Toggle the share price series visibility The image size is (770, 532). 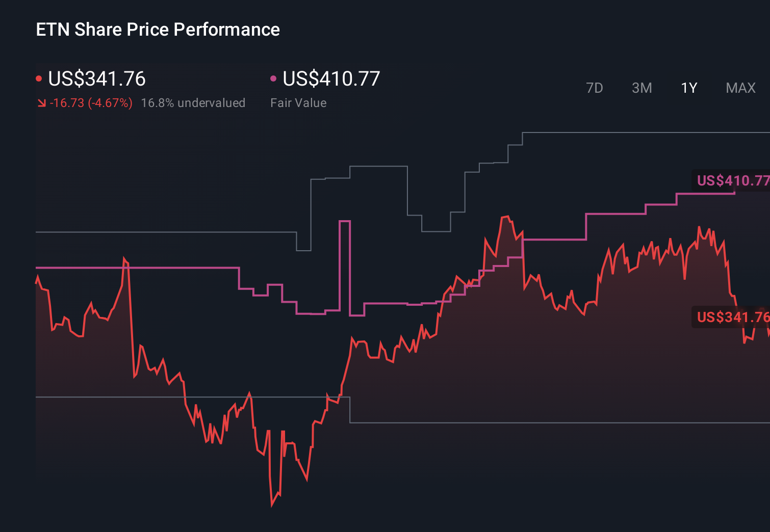(97, 79)
